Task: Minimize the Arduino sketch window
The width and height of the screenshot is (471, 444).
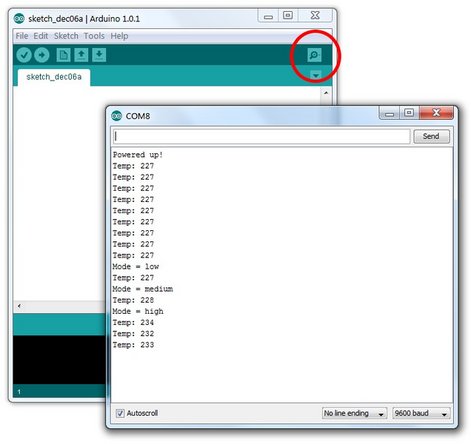Action: (x=268, y=15)
